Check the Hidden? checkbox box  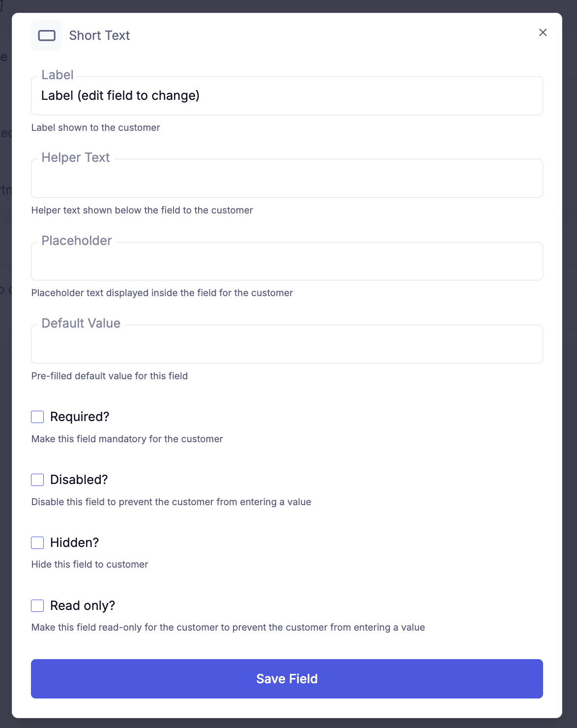pyautogui.click(x=37, y=543)
